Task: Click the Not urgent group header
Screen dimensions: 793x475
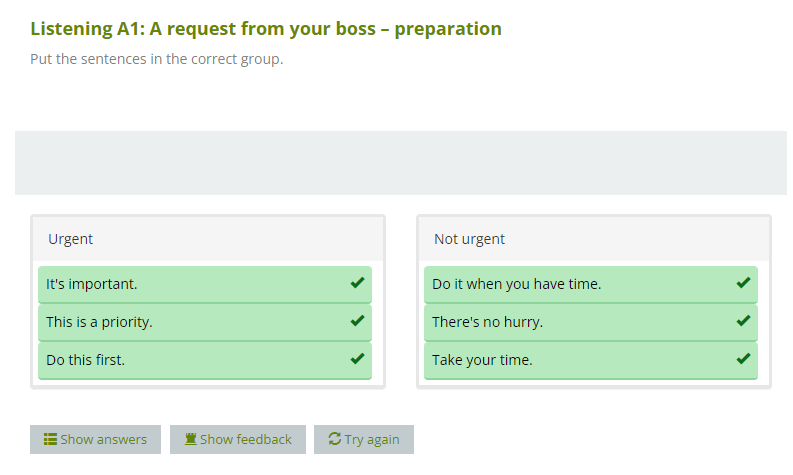Action: pos(594,239)
